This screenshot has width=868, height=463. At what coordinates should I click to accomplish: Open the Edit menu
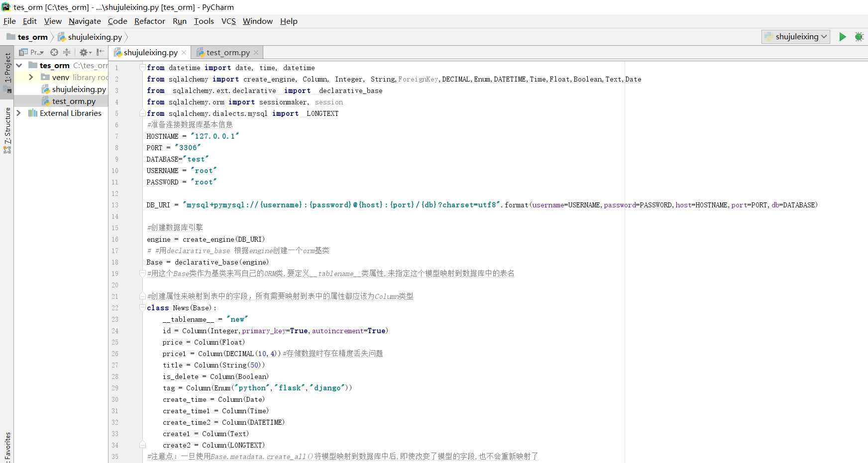(30, 21)
